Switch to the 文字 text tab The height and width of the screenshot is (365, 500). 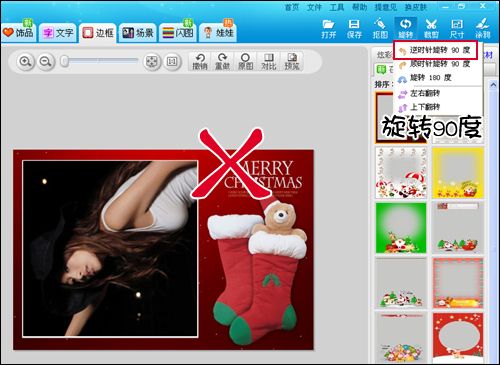[x=58, y=33]
